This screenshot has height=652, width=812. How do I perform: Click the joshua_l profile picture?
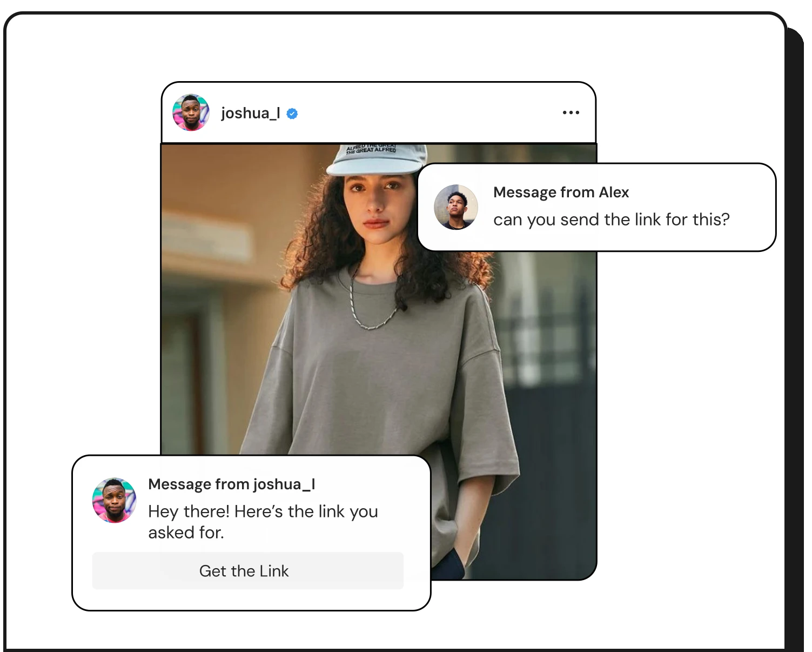(190, 112)
